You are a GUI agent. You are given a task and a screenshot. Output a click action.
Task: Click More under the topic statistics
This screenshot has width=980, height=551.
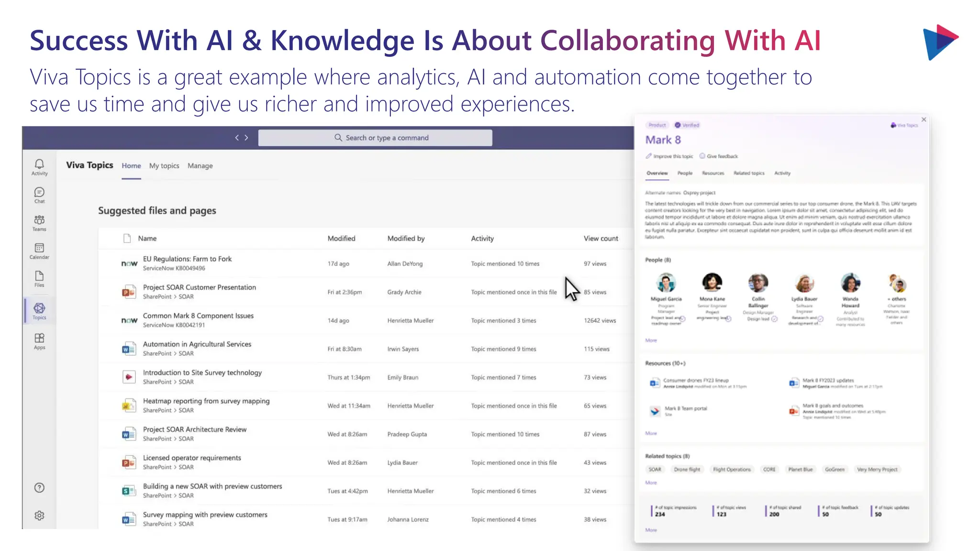point(651,530)
